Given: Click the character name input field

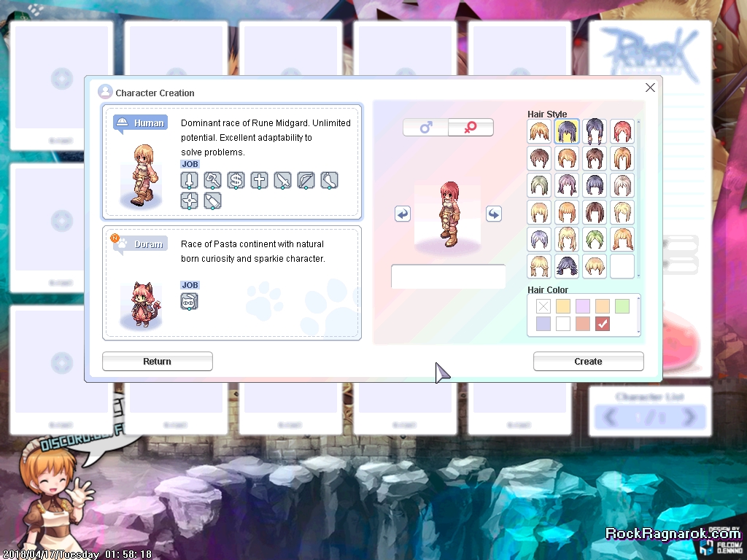Looking at the screenshot, I should pos(448,276).
